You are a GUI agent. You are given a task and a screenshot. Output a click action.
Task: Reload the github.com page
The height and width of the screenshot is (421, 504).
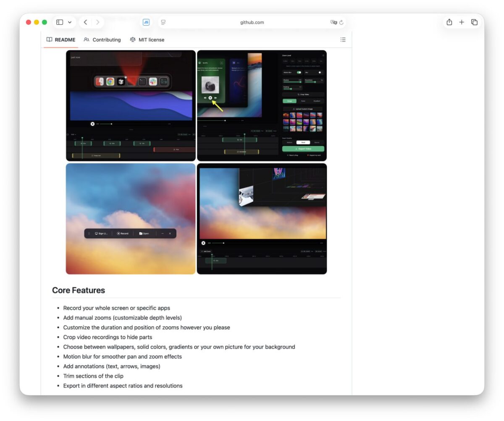pyautogui.click(x=341, y=22)
